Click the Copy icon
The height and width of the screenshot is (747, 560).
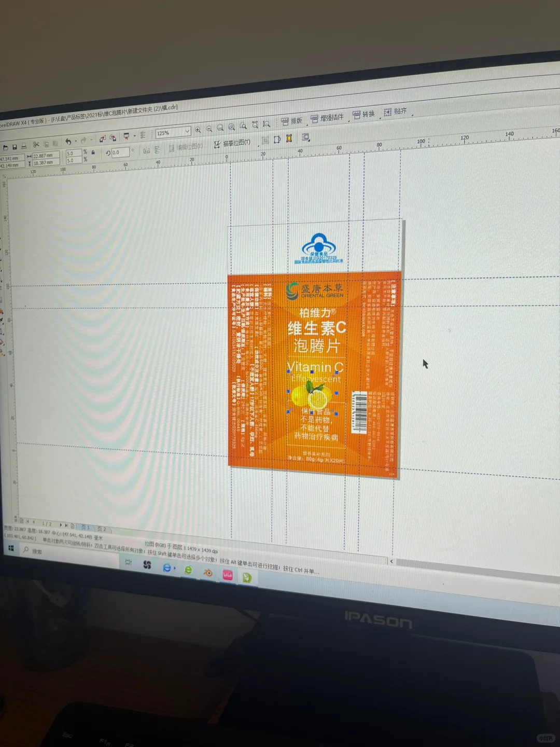pyautogui.click(x=46, y=144)
